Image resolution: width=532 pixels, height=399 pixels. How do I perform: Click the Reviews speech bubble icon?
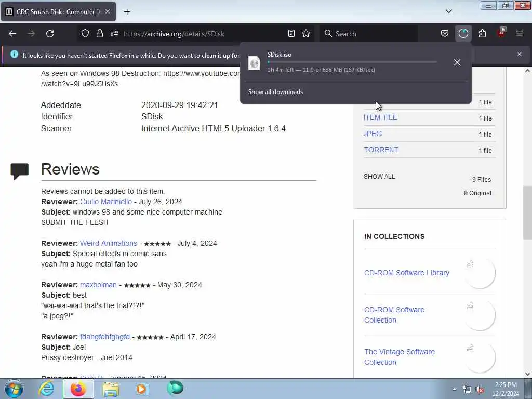[19, 171]
